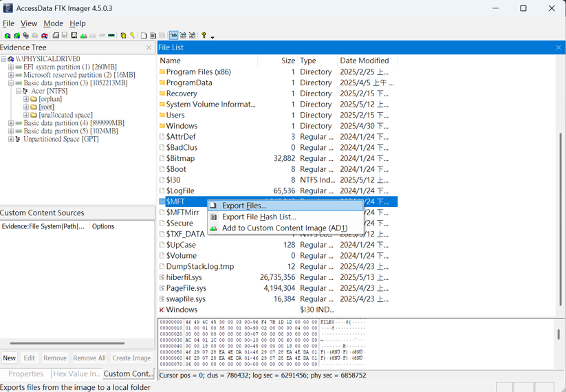Choose Add to Custom Content Image (AD1)
The image size is (566, 392).
point(285,228)
